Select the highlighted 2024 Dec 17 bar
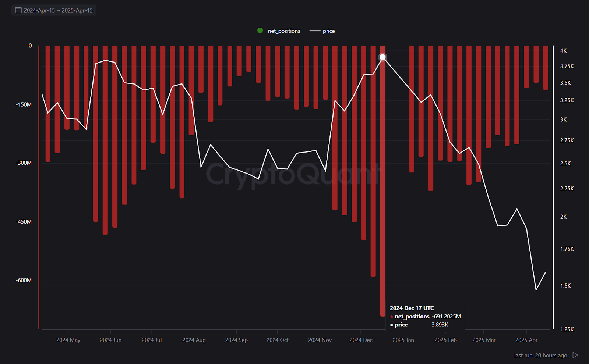The height and width of the screenshot is (364, 589). pyautogui.click(x=383, y=181)
